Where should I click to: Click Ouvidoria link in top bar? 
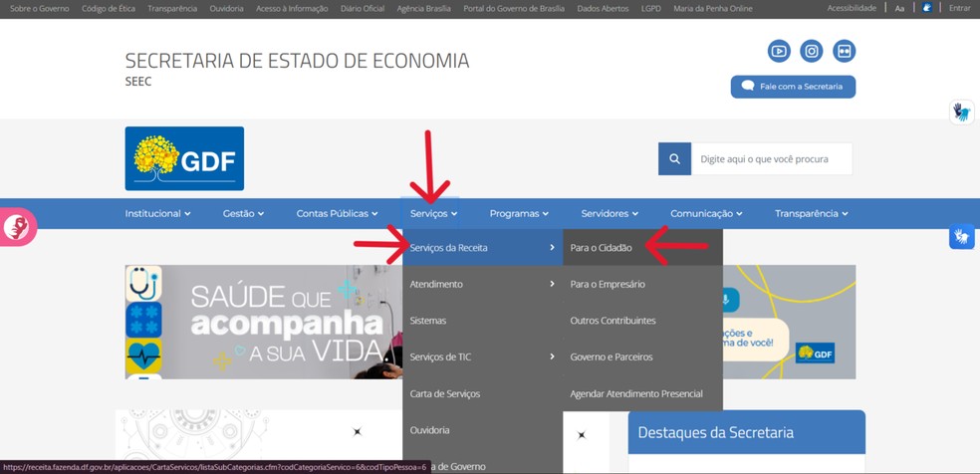[227, 9]
